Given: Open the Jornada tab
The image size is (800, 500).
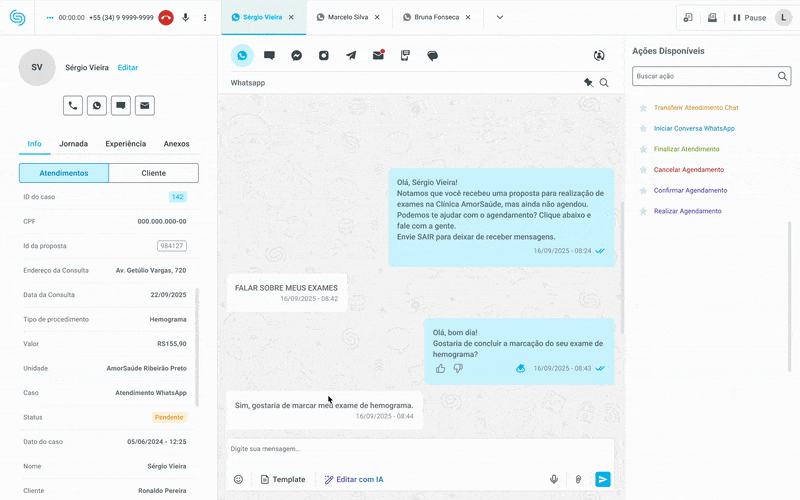Looking at the screenshot, I should 73,144.
